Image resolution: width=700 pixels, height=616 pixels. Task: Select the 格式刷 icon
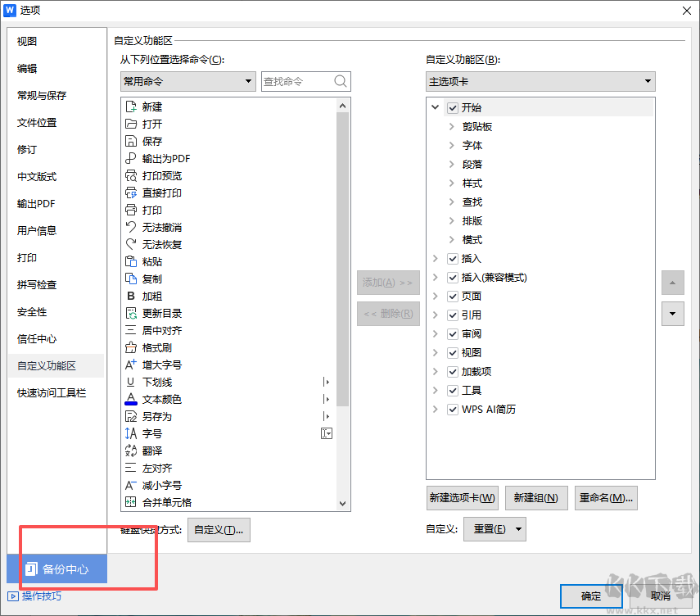click(131, 347)
